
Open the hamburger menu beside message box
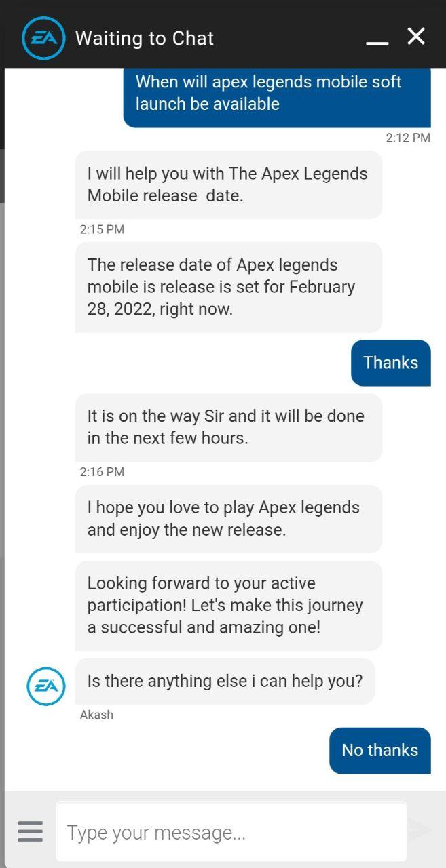tap(30, 831)
